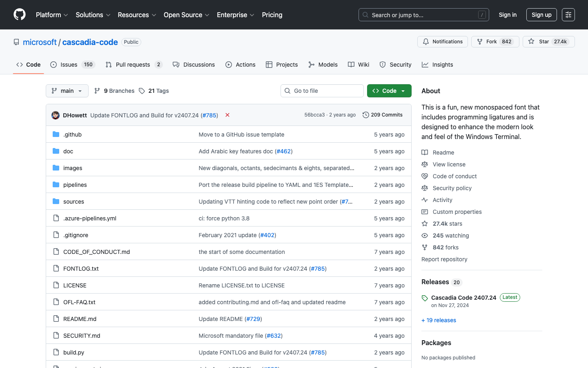Switch to the Issues tab

[72, 65]
